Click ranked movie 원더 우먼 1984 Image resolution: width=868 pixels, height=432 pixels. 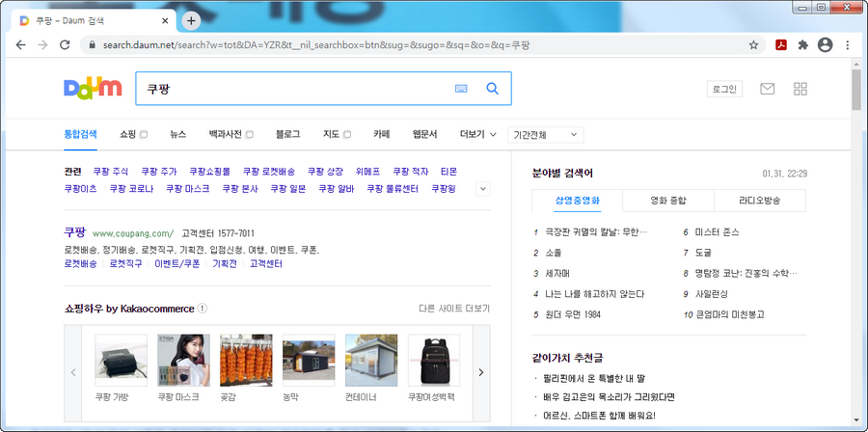573,314
